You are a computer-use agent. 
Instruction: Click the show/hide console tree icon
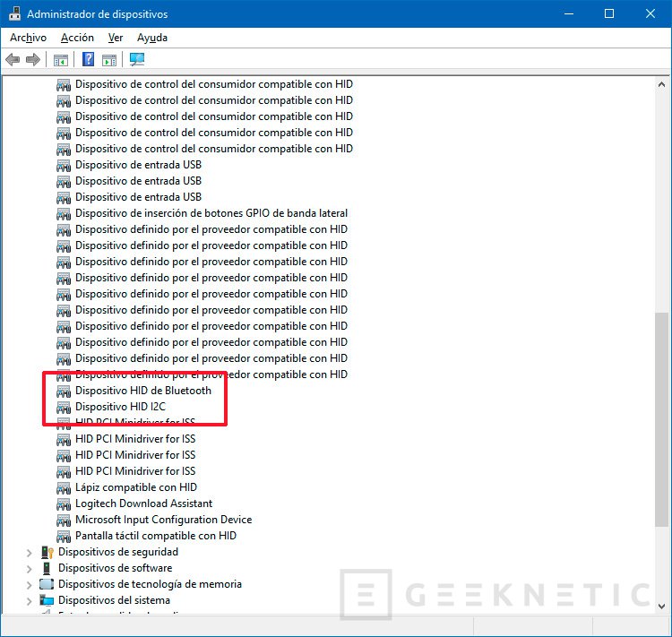60,60
